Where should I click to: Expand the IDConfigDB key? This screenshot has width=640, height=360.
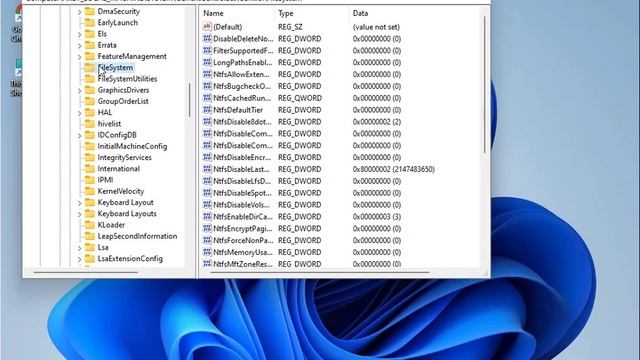pyautogui.click(x=79, y=136)
